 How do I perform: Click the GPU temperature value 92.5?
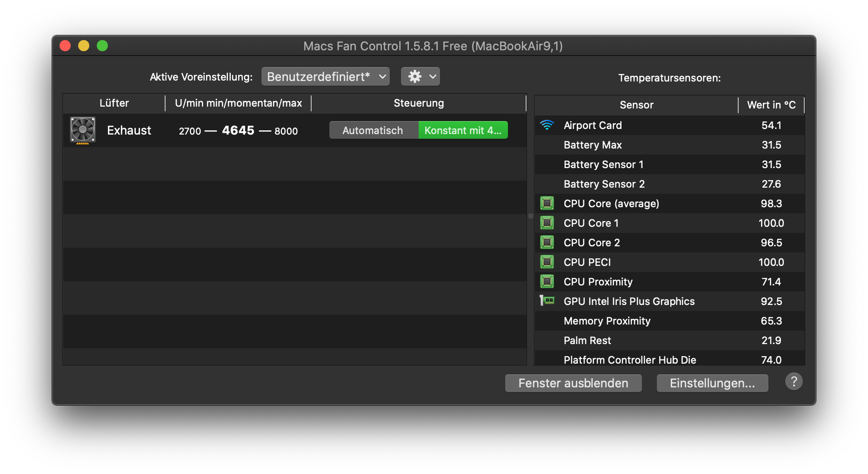[771, 301]
